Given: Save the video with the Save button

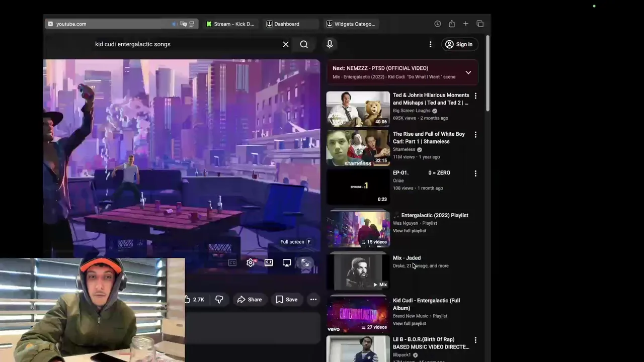Looking at the screenshot, I should pyautogui.click(x=286, y=300).
